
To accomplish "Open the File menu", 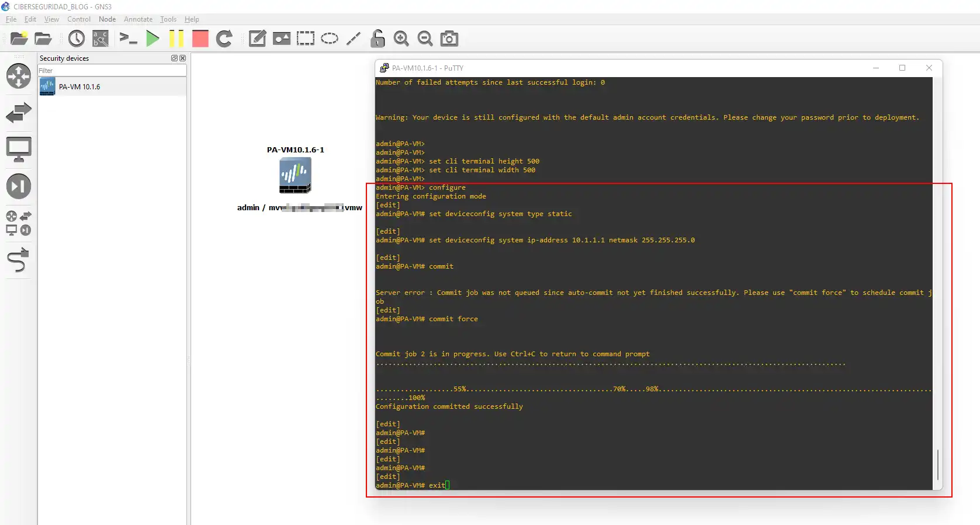I will click(11, 19).
